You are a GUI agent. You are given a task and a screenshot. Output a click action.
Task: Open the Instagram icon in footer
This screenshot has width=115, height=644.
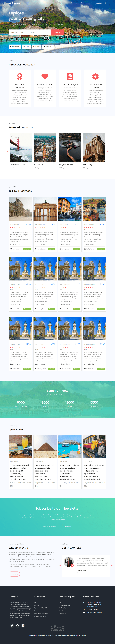point(23,625)
